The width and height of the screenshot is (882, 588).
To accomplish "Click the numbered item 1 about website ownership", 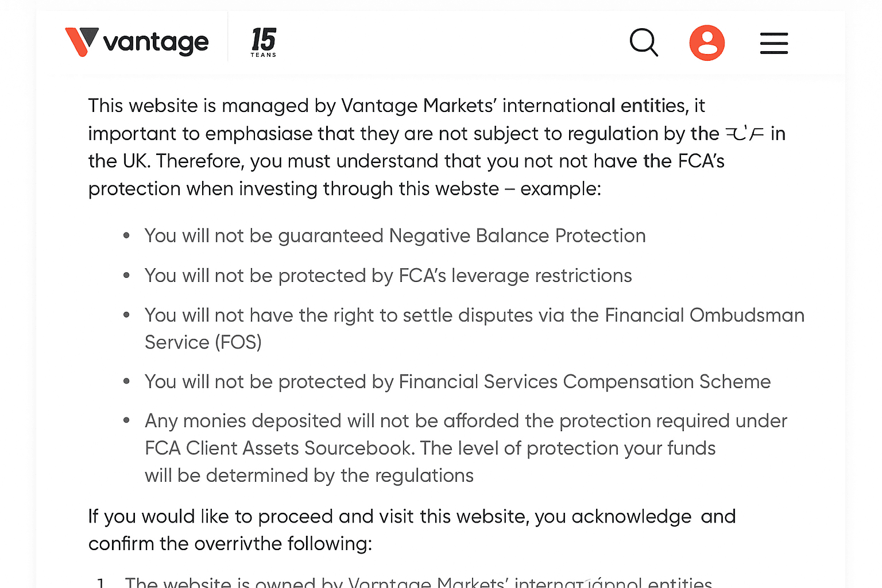I will [x=404, y=581].
